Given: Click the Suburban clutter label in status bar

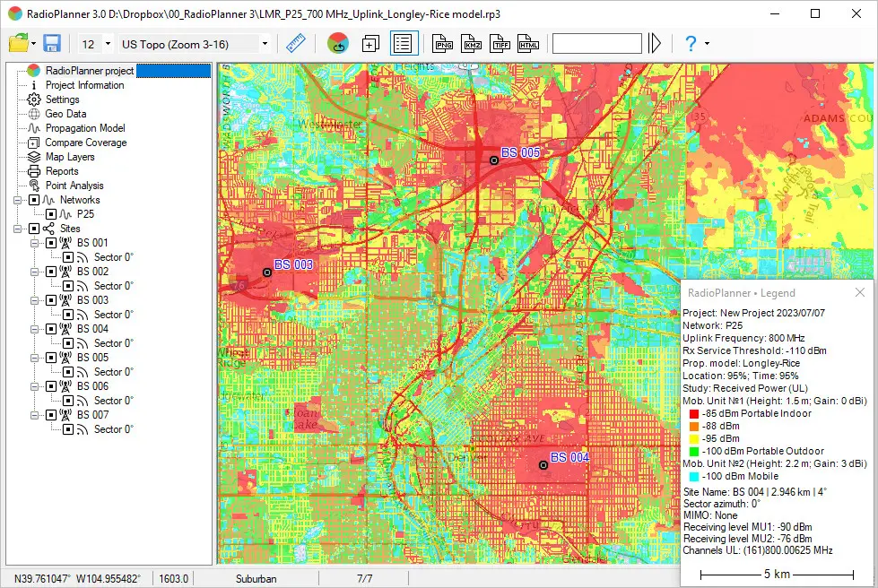Looking at the screenshot, I should click(x=256, y=578).
